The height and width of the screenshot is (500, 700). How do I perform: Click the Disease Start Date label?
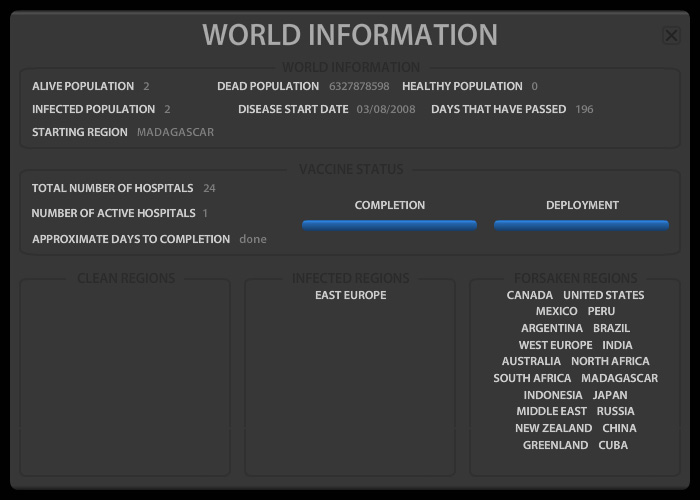293,109
